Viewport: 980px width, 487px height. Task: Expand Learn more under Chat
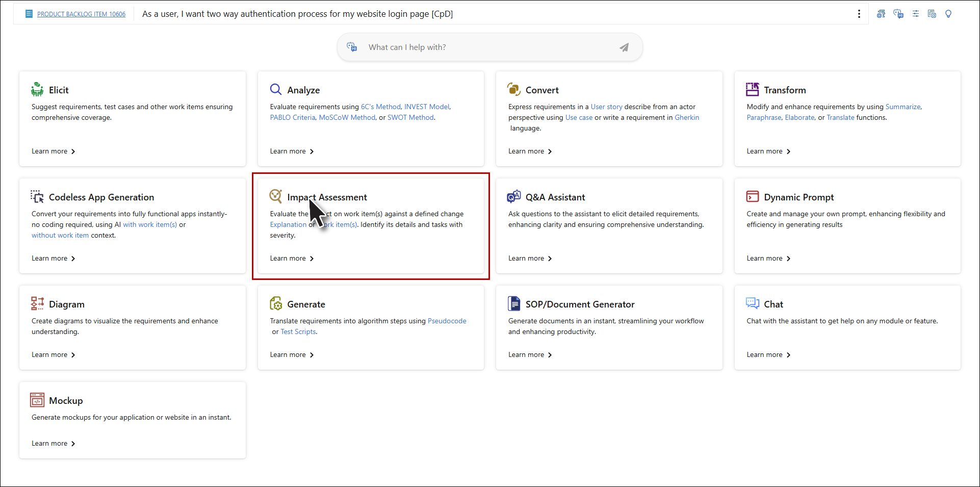[x=768, y=355]
